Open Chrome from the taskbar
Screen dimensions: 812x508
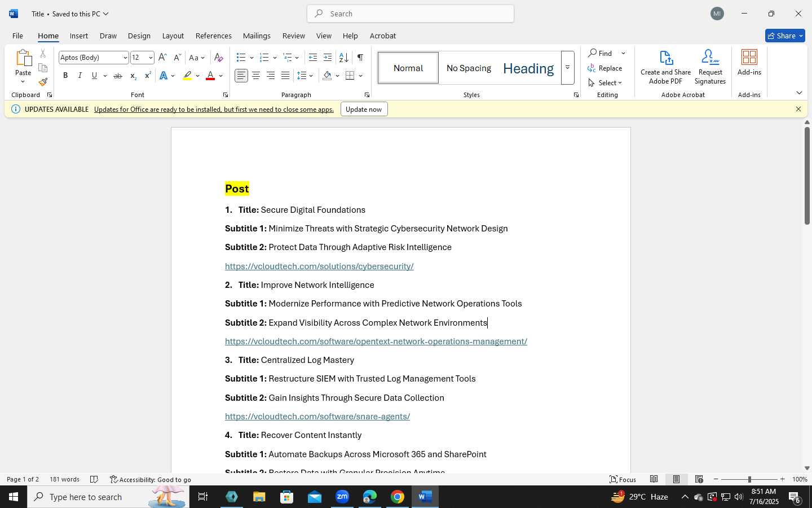398,497
